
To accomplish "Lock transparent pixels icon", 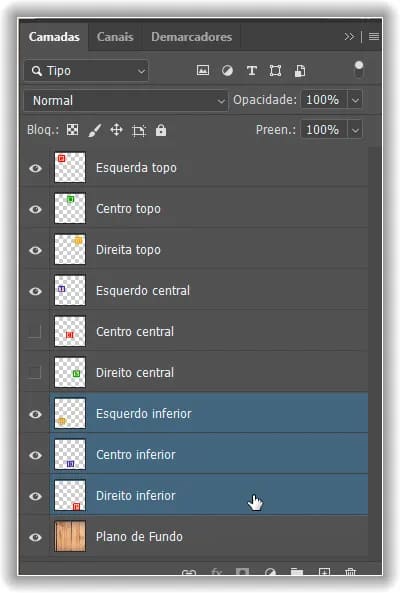I will 73,130.
